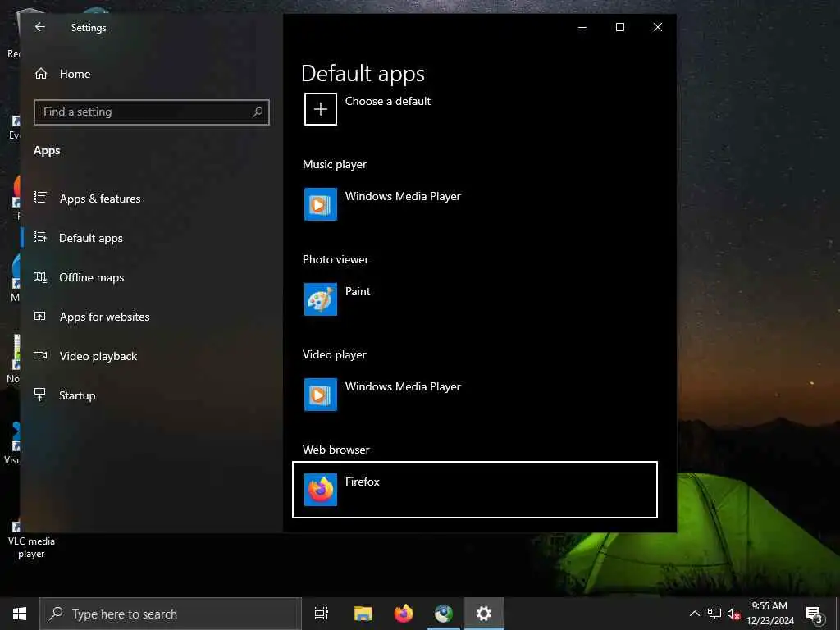Change Video player Windows Media Player default
840x630 pixels.
coord(475,395)
